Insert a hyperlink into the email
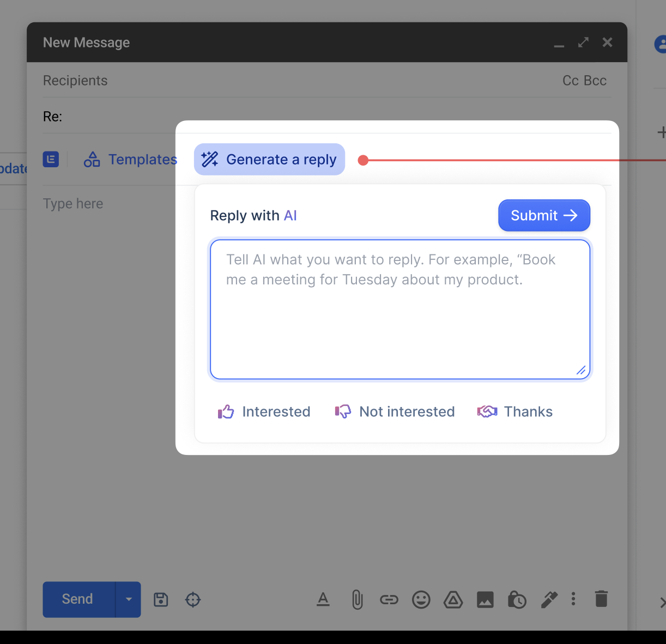Image resolution: width=666 pixels, height=644 pixels. click(x=389, y=599)
